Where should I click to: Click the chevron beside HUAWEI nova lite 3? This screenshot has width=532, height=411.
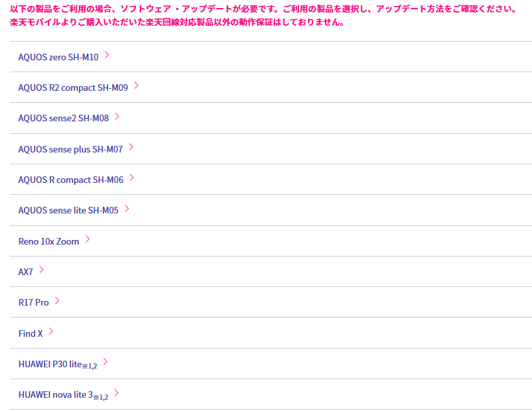click(117, 393)
